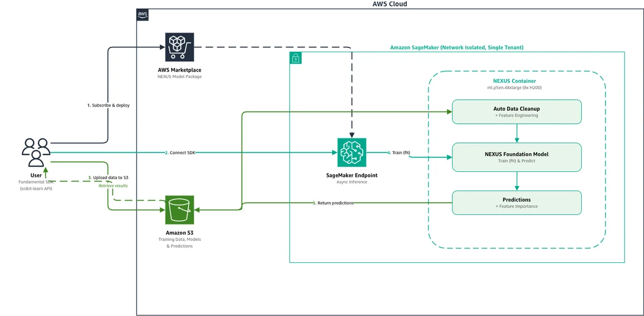Screen dimensions: 644x316
Task: Click the AWS logo on cloud box
Action: coord(143,15)
